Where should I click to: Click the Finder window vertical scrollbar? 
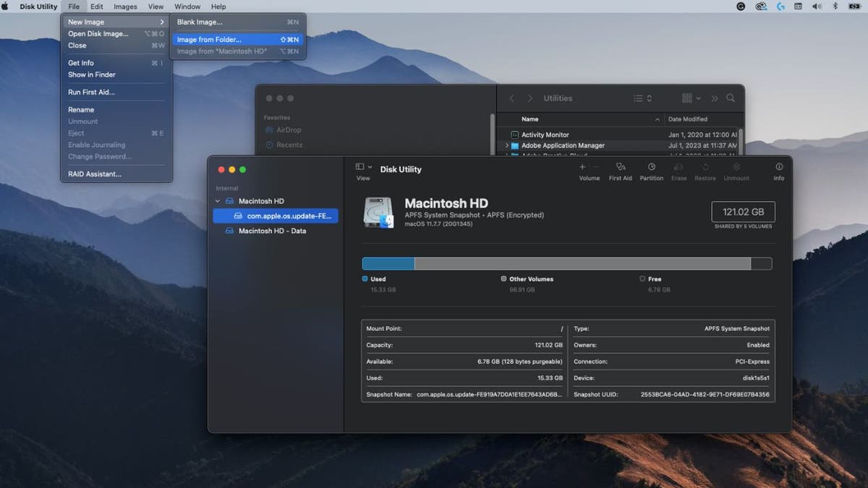pos(740,141)
